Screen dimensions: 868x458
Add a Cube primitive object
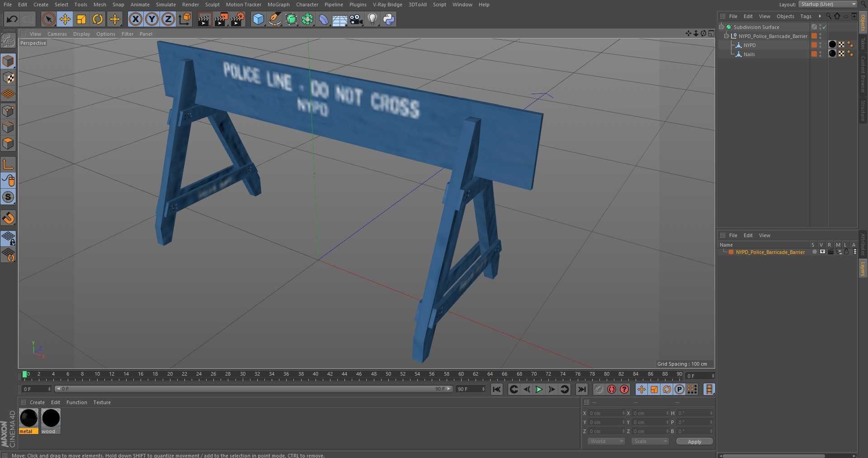click(x=258, y=19)
